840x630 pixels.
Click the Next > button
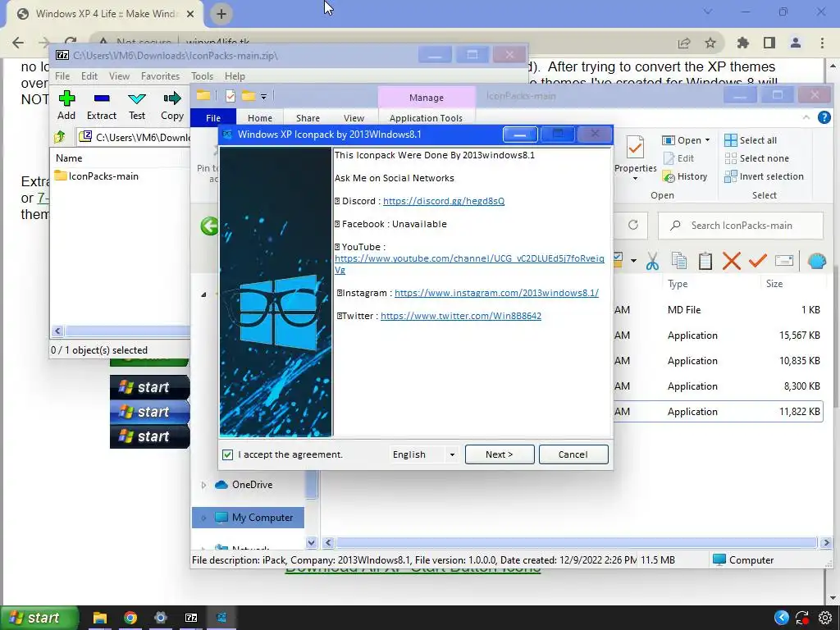coord(500,454)
